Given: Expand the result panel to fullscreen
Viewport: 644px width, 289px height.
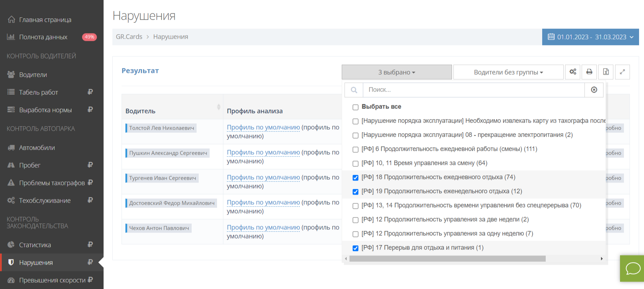Looking at the screenshot, I should pos(622,72).
